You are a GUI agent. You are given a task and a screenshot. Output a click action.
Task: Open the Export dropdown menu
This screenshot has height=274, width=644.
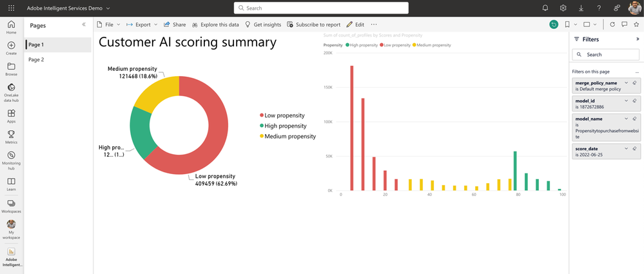click(x=142, y=24)
